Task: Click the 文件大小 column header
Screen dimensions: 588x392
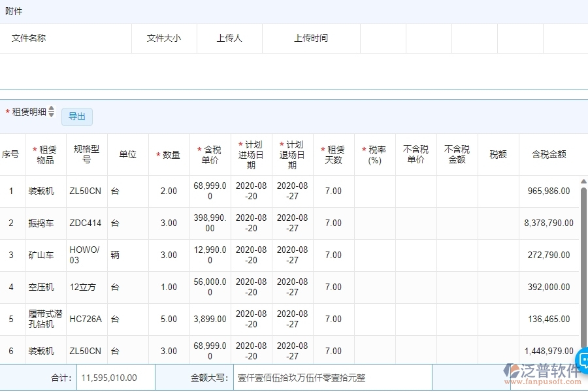Action: (164, 38)
